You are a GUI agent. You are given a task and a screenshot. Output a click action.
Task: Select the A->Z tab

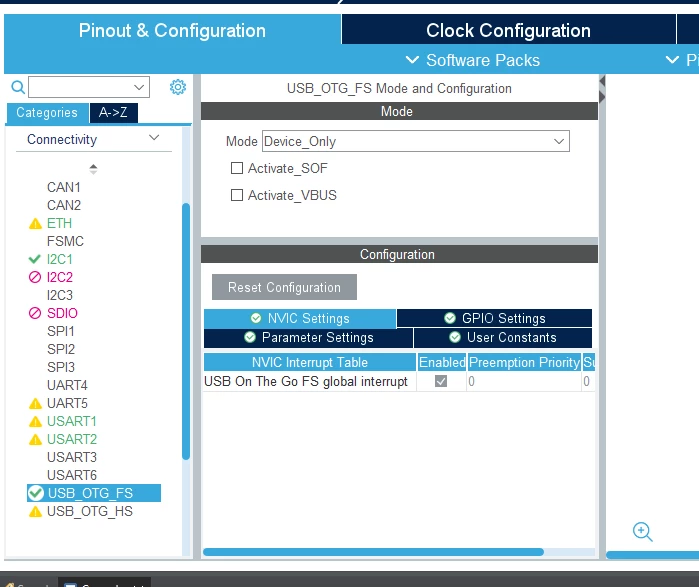113,112
